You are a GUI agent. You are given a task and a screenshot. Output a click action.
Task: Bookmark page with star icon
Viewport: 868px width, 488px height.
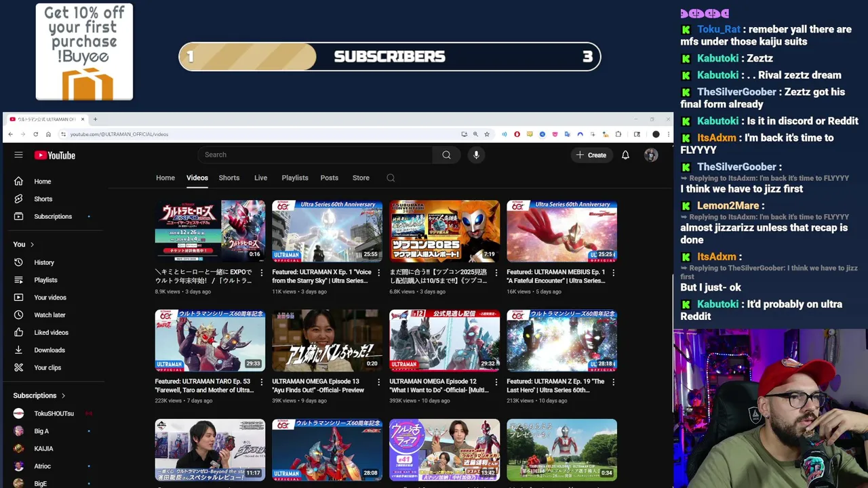(487, 134)
